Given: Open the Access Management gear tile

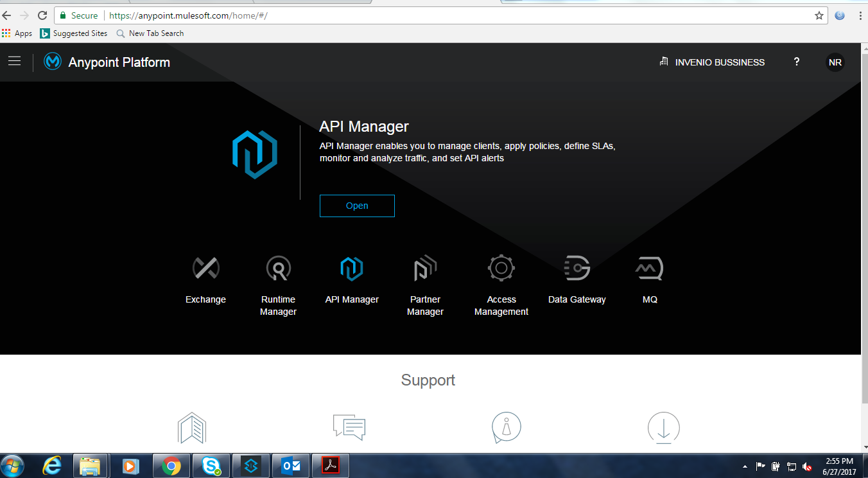Looking at the screenshot, I should (x=501, y=286).
